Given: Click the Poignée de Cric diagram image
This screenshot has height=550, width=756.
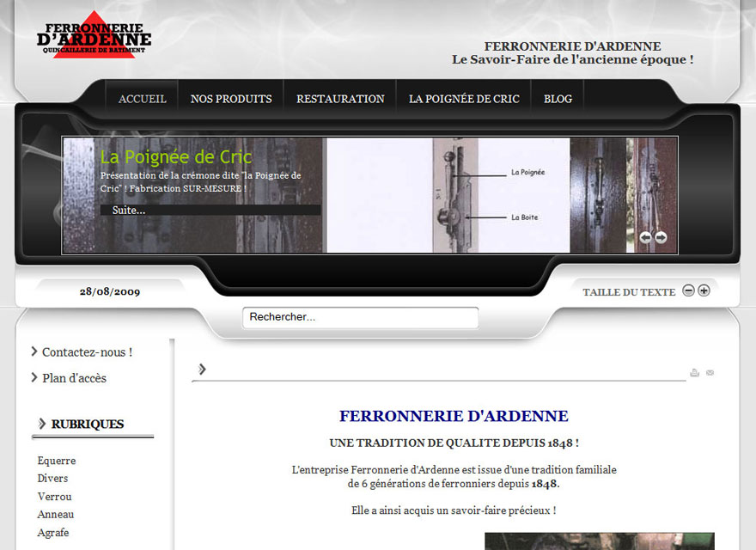Looking at the screenshot, I should click(448, 195).
